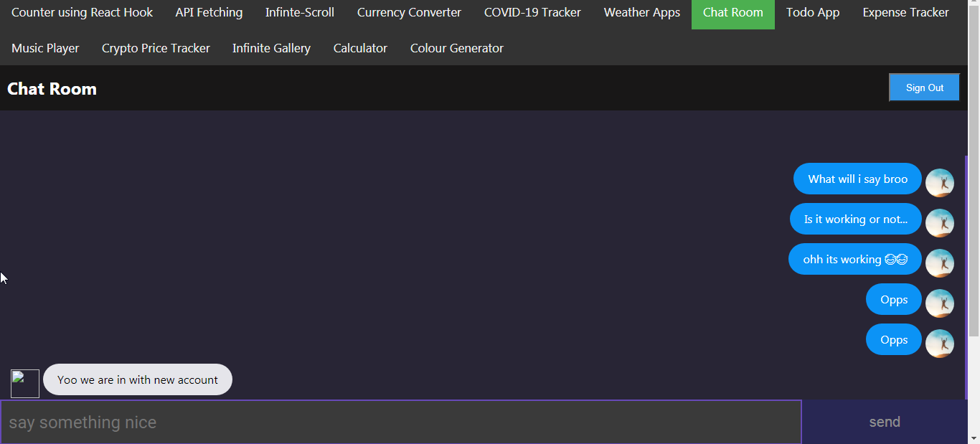
Task: Click the Chat Room header title
Action: (52, 89)
